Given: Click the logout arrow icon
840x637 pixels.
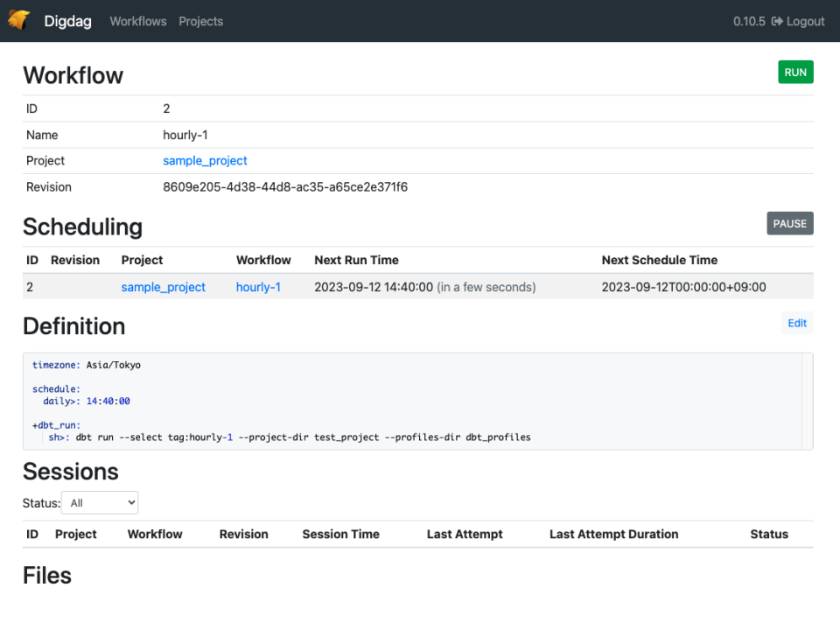Looking at the screenshot, I should tap(777, 21).
